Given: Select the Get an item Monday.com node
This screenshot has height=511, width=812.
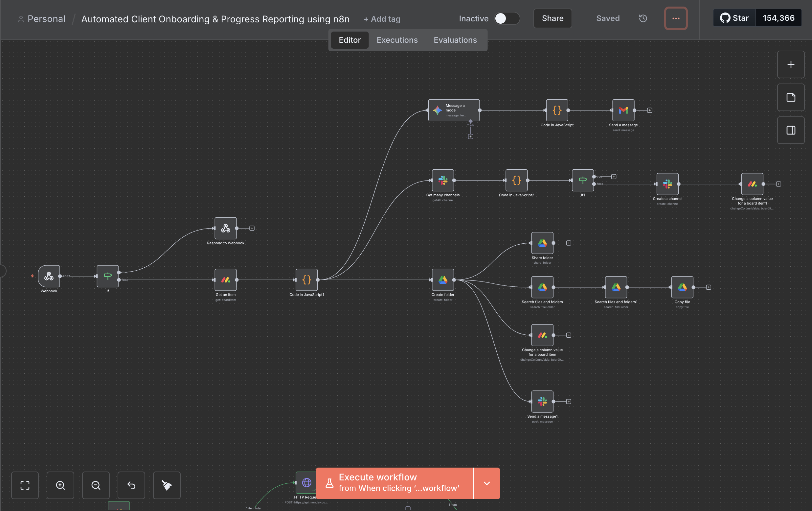Looking at the screenshot, I should [225, 280].
